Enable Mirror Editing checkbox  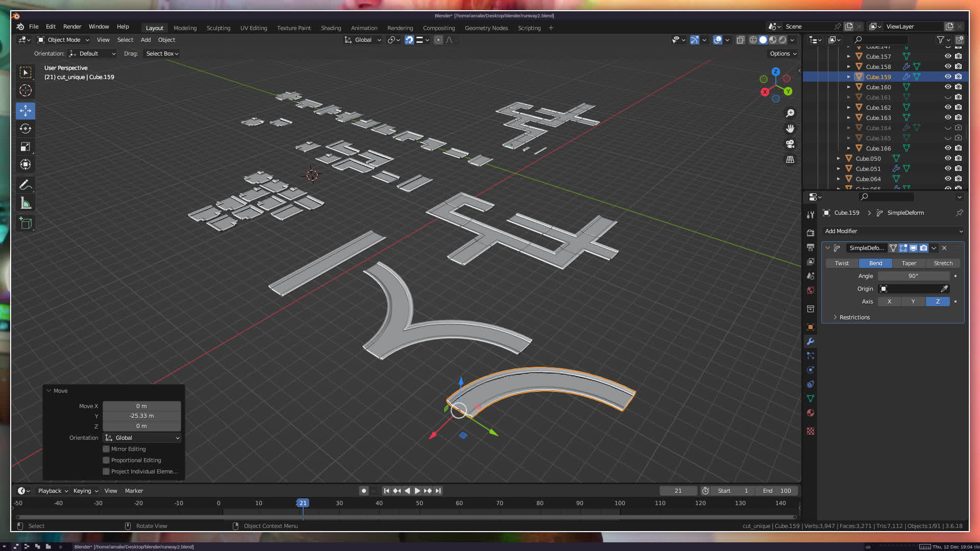106,449
